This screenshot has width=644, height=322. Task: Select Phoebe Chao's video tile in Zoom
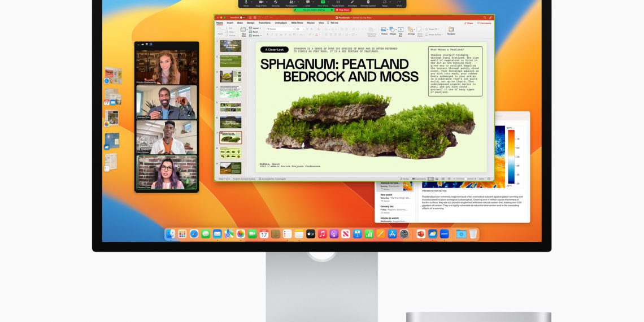[x=167, y=172]
